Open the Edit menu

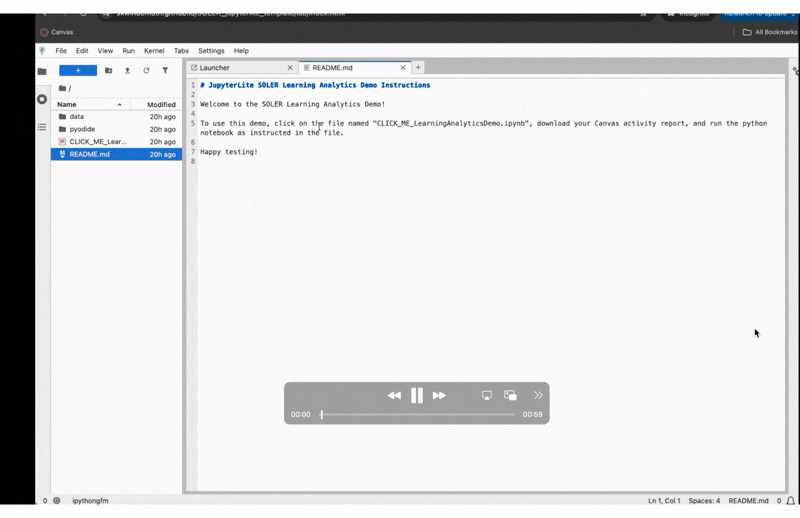tap(82, 51)
